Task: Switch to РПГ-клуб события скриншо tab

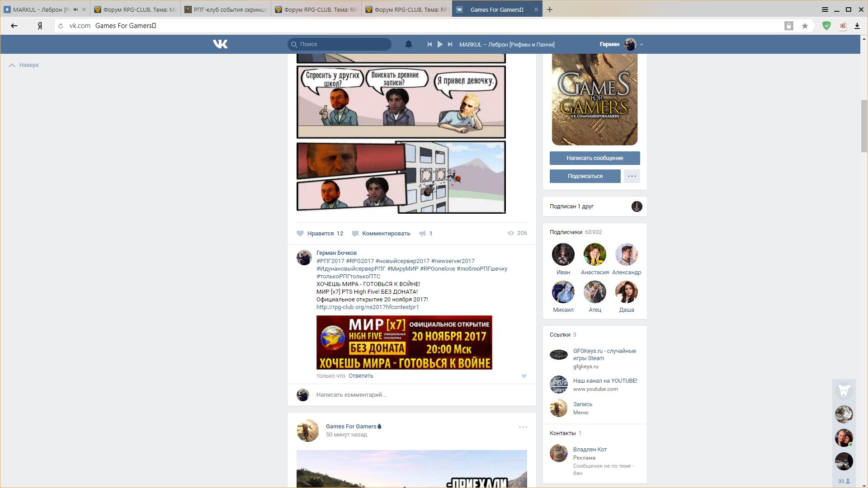Action: coord(226,9)
